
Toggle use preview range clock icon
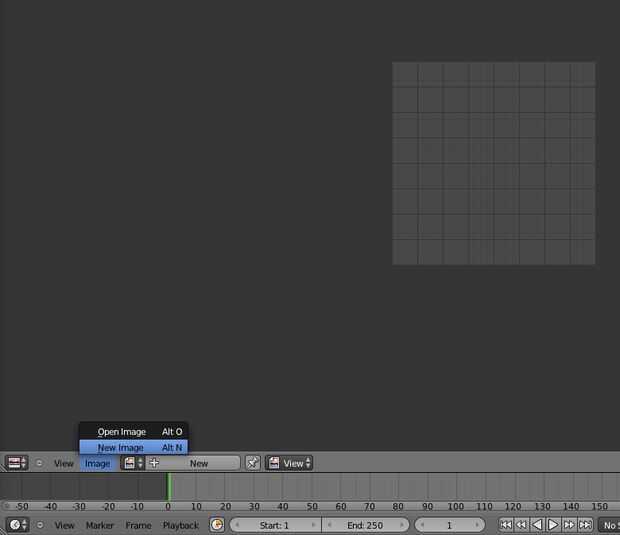point(217,525)
